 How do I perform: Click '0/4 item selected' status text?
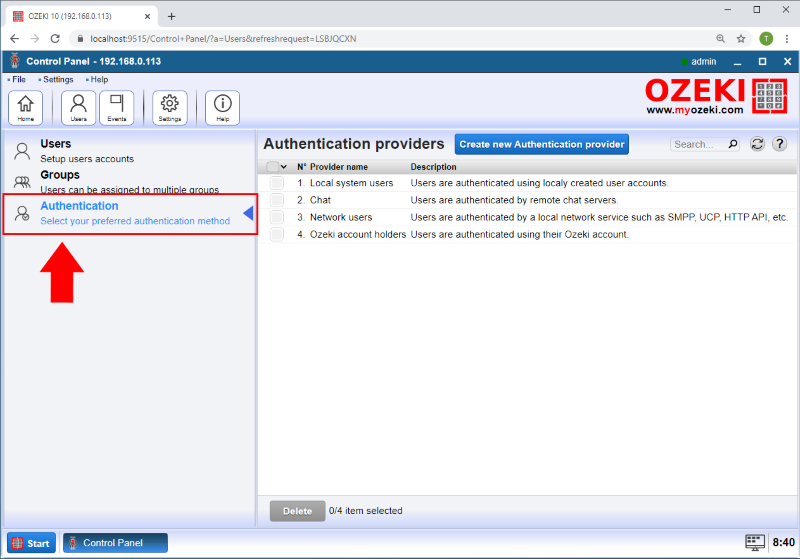click(x=366, y=511)
